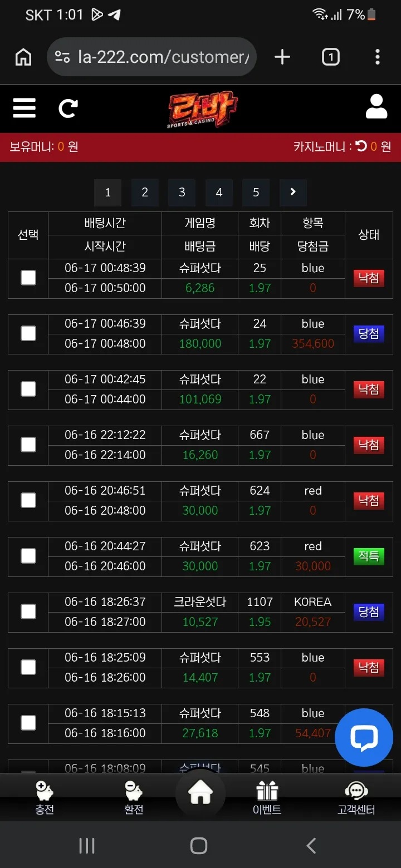Open the blue live chat bubble
This screenshot has width=401, height=868.
click(x=364, y=737)
